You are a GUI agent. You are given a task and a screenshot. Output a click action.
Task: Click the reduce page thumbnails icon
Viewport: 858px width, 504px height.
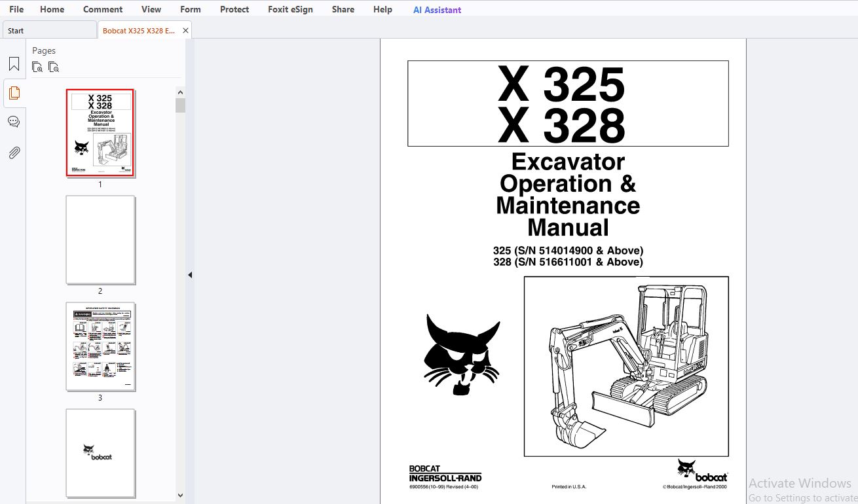[x=54, y=67]
